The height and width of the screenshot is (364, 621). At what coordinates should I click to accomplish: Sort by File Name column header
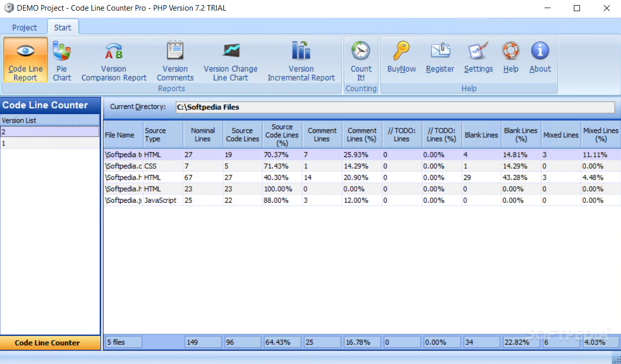(x=123, y=135)
